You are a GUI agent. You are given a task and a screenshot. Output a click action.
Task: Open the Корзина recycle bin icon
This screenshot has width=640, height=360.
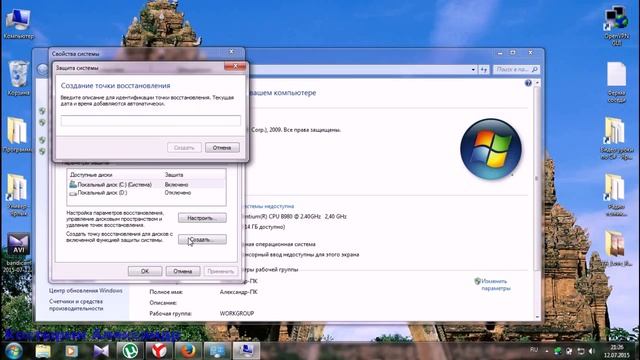pos(18,78)
